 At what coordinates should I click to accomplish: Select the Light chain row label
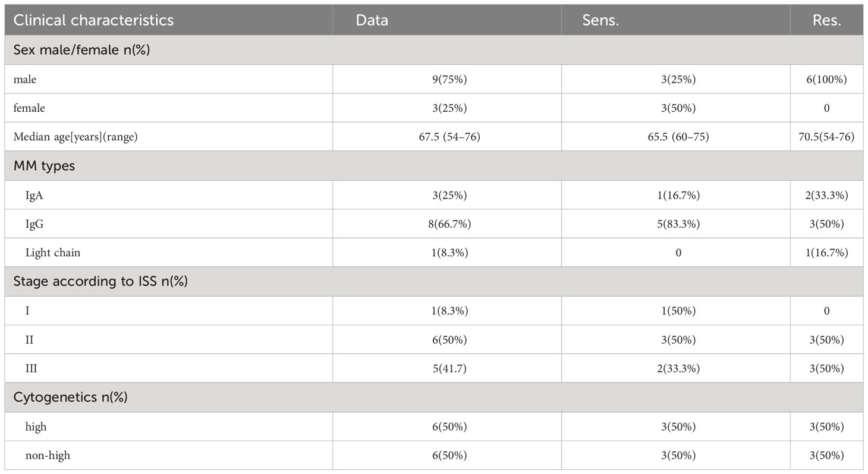point(53,253)
